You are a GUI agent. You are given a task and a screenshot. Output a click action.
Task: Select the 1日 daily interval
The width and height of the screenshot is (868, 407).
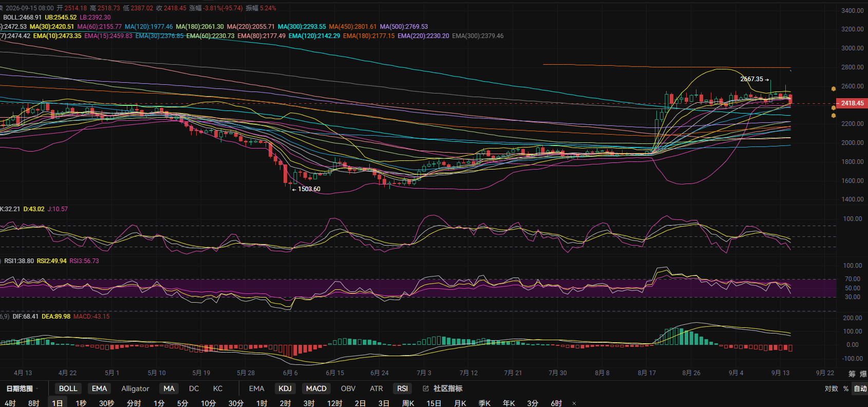pyautogui.click(x=58, y=403)
